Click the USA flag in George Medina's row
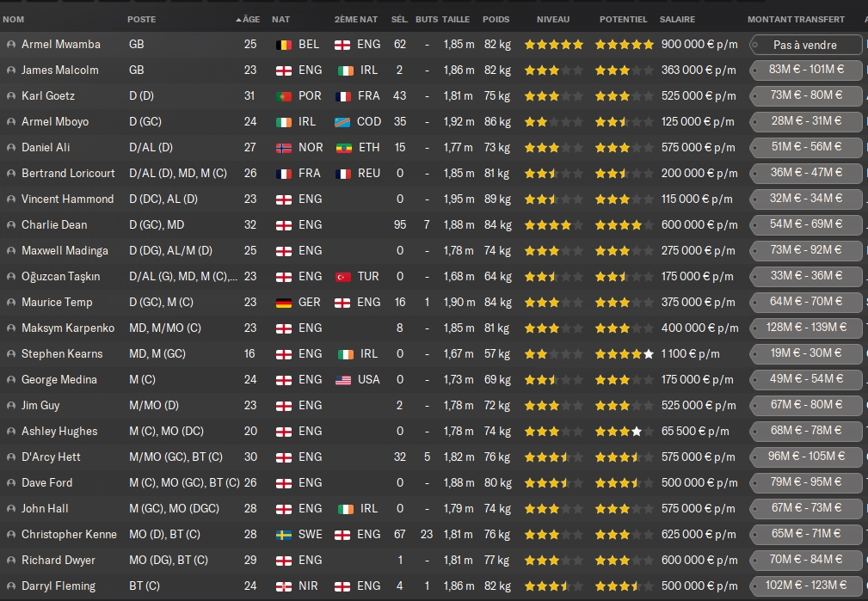 (x=342, y=379)
